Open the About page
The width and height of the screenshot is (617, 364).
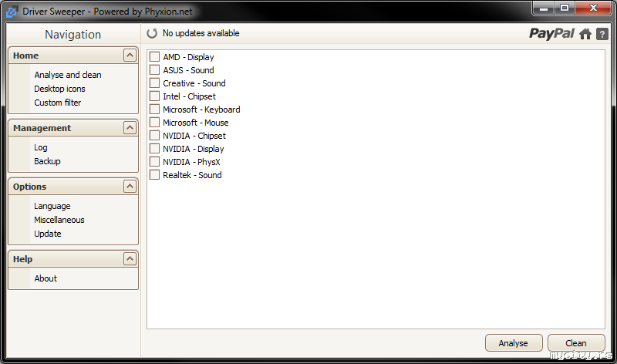46,278
